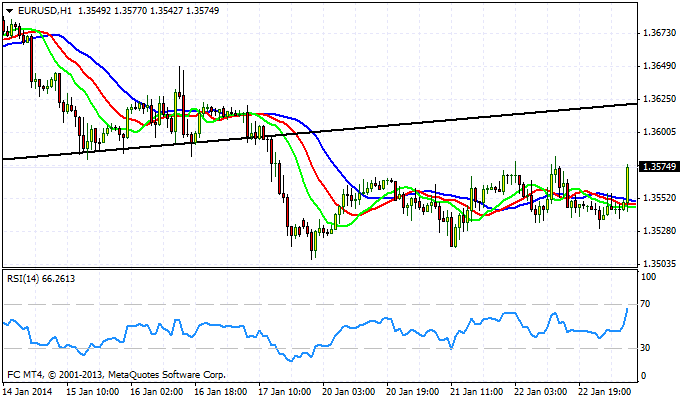Click the 1.36005 price scale label
680x400 pixels.
(x=660, y=132)
